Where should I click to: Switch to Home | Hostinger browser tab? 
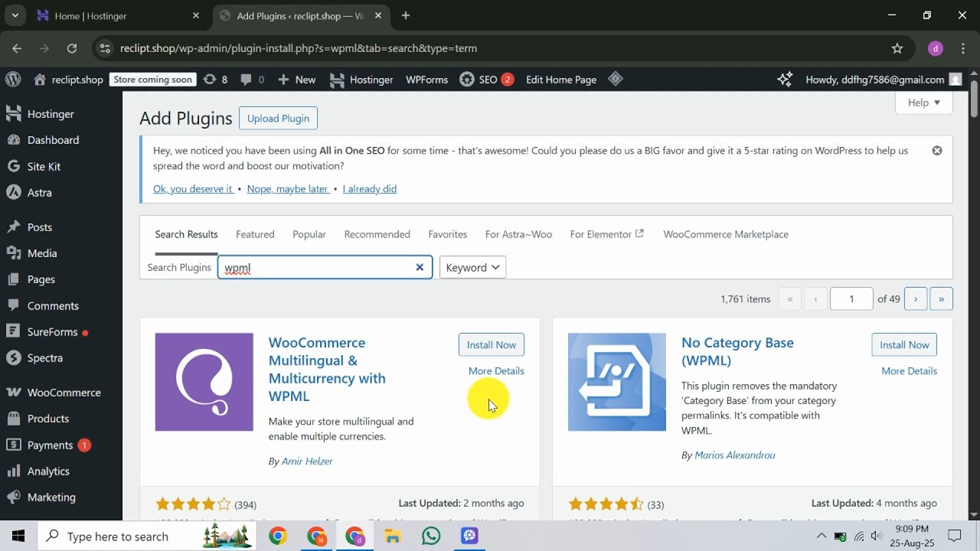click(x=117, y=15)
